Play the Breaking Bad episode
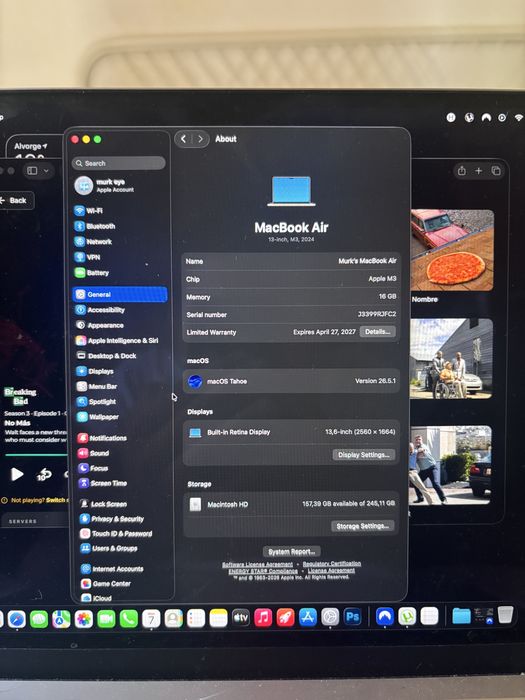 point(17,474)
